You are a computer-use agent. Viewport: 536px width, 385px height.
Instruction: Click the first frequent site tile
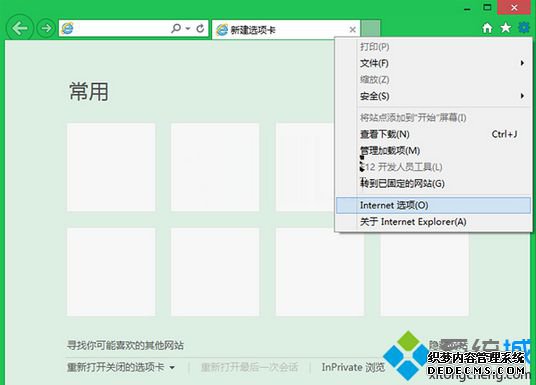coord(111,167)
